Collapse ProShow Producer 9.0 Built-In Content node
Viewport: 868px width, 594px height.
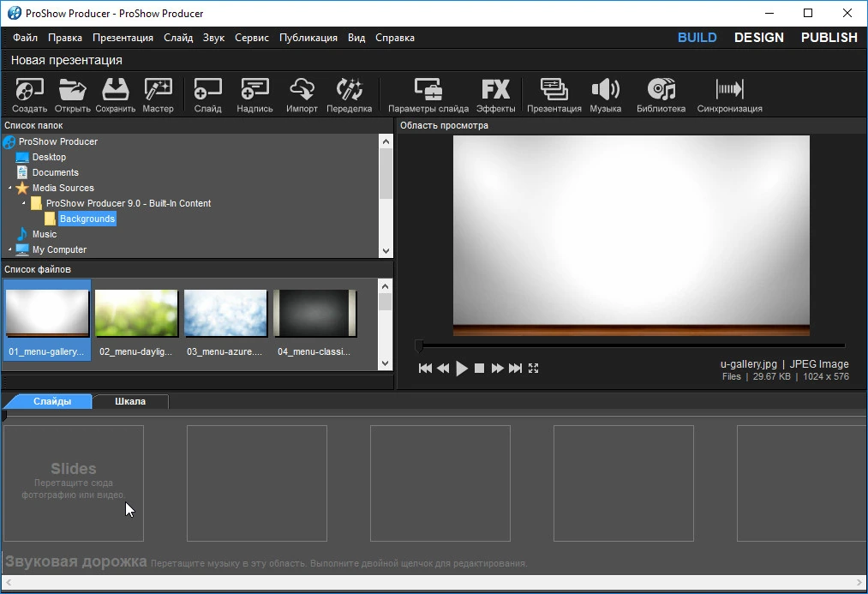[x=23, y=204]
